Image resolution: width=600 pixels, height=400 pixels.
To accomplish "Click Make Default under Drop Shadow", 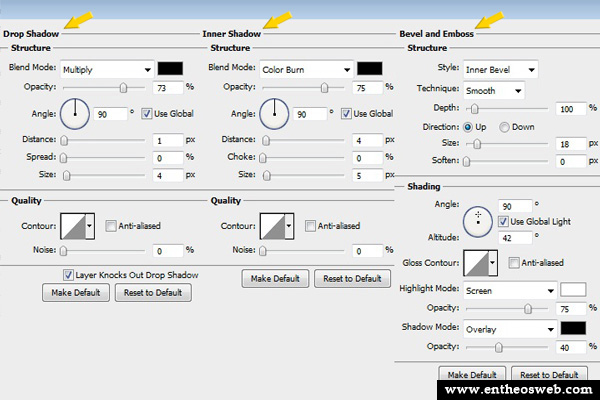I will [x=75, y=293].
